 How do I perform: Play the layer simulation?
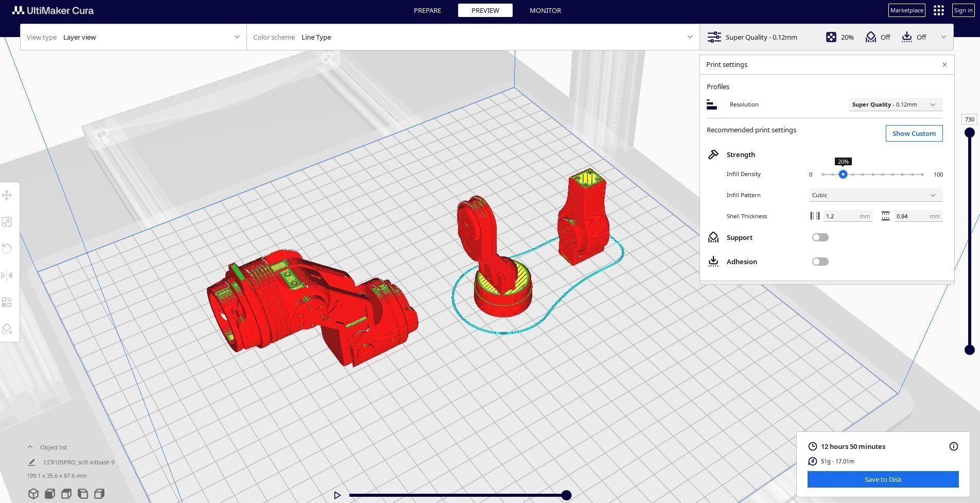(337, 495)
